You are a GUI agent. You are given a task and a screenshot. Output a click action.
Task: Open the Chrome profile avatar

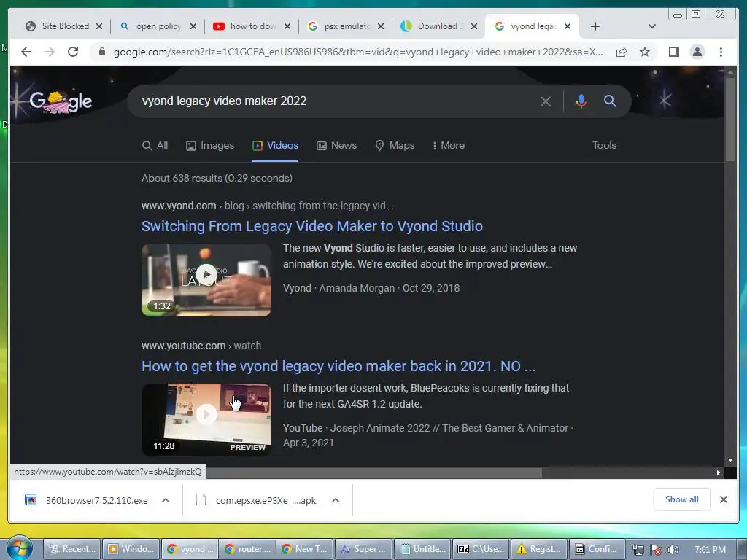697,52
